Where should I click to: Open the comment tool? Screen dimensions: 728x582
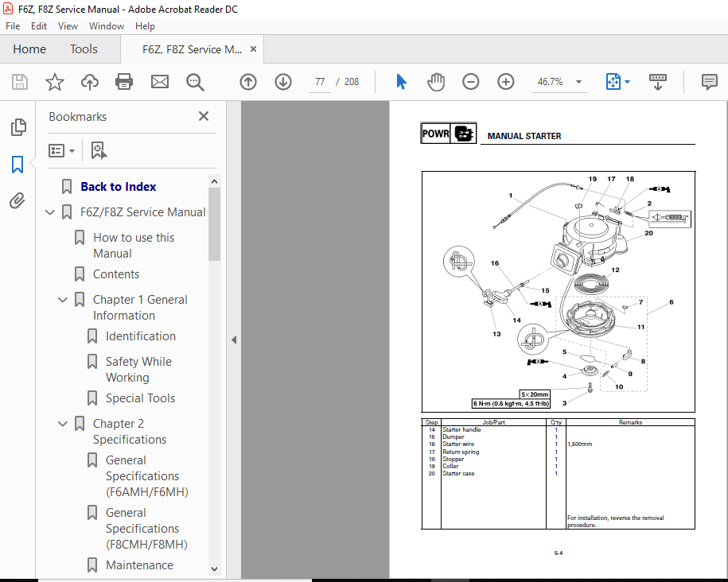pyautogui.click(x=710, y=82)
